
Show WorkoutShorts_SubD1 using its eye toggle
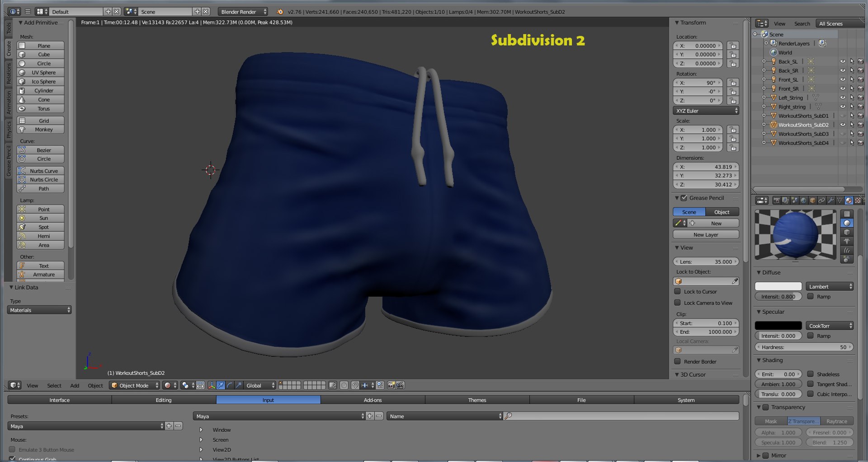tap(843, 116)
